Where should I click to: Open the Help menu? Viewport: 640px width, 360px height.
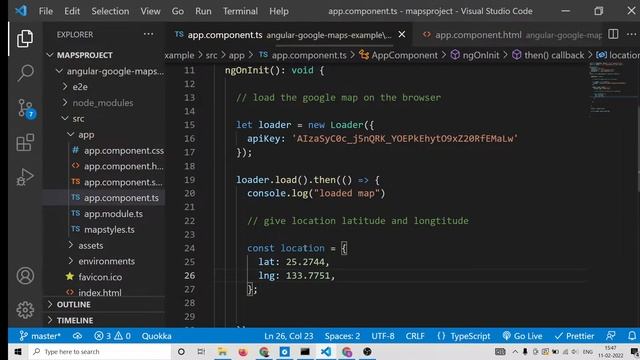click(x=278, y=11)
